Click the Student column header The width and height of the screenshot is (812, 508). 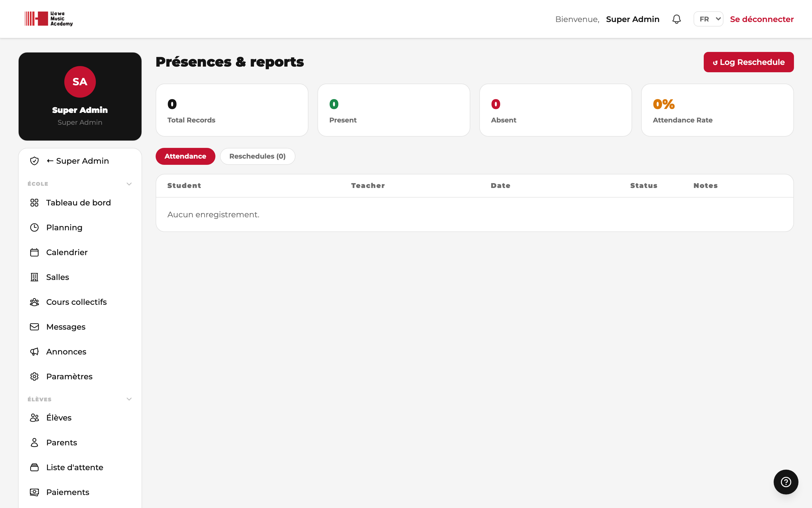pos(184,185)
